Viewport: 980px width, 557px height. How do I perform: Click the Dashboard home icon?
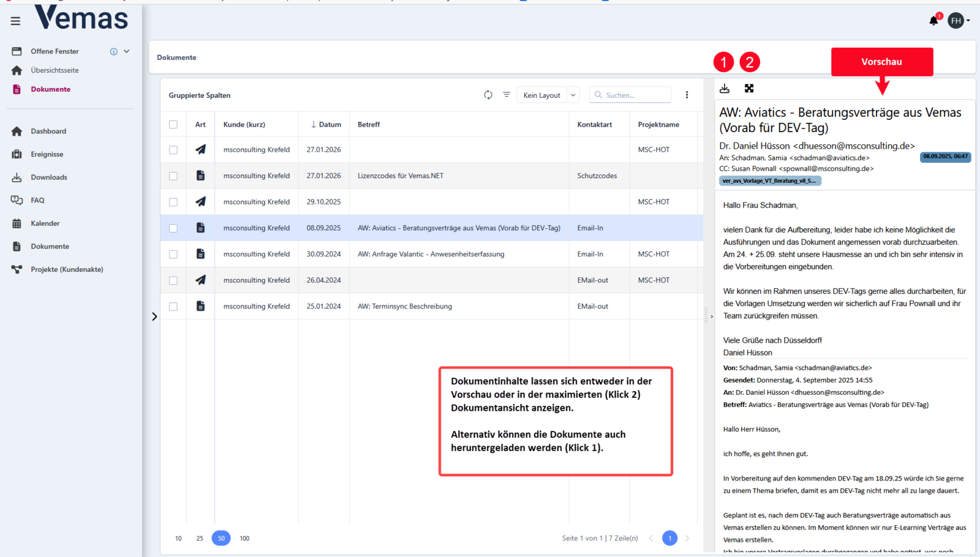(17, 131)
